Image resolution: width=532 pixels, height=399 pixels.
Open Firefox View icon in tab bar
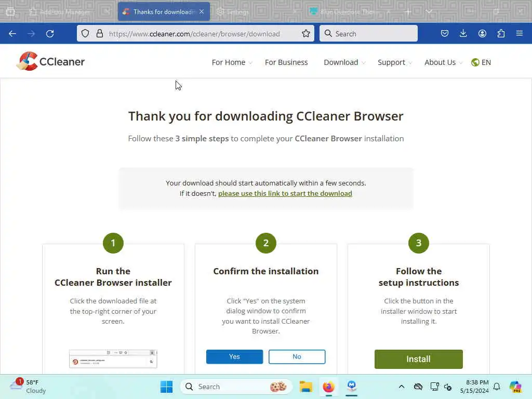[x=10, y=12]
